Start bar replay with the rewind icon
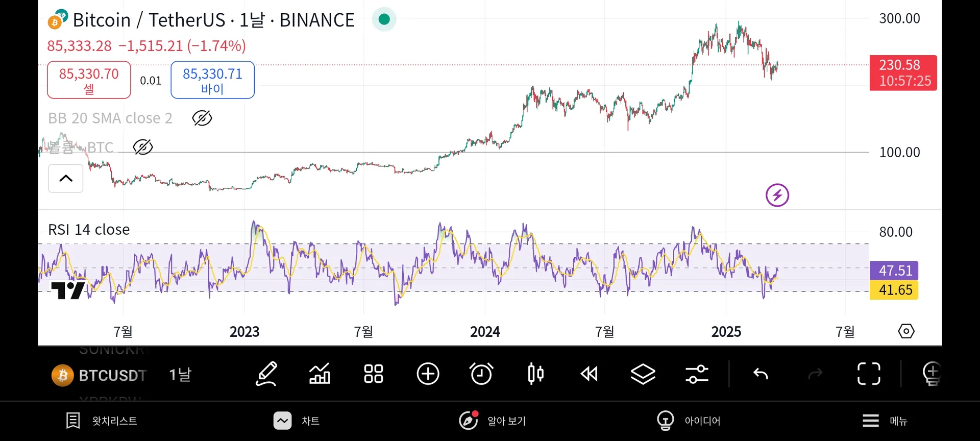This screenshot has height=441, width=980. point(589,374)
